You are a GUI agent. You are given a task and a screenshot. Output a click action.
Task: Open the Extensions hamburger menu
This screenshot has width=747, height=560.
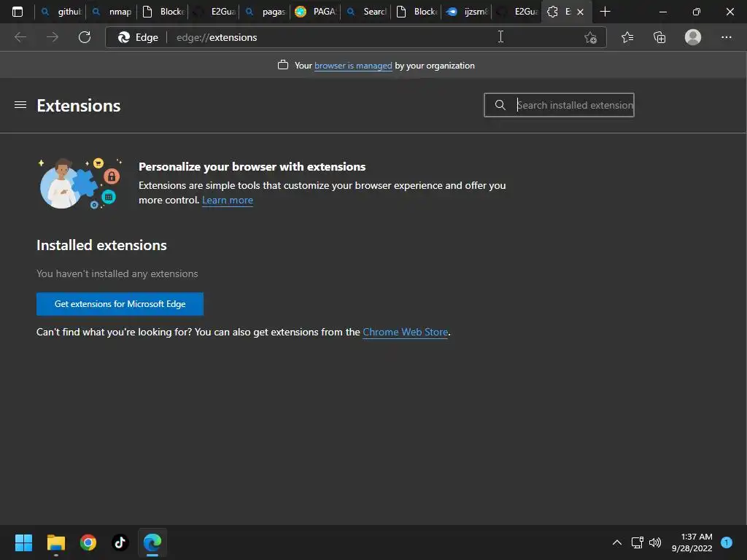[x=20, y=105]
